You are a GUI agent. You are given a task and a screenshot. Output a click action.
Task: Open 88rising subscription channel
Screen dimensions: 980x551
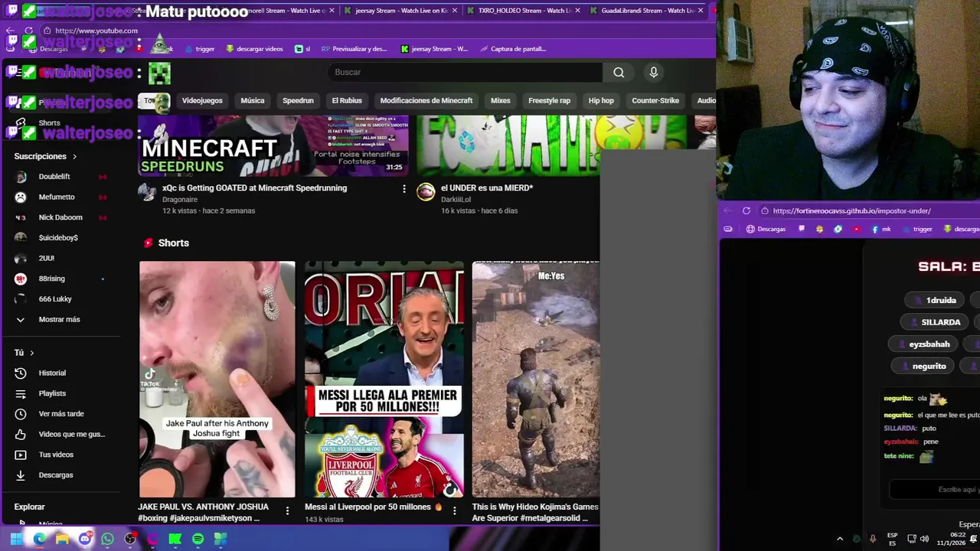52,279
